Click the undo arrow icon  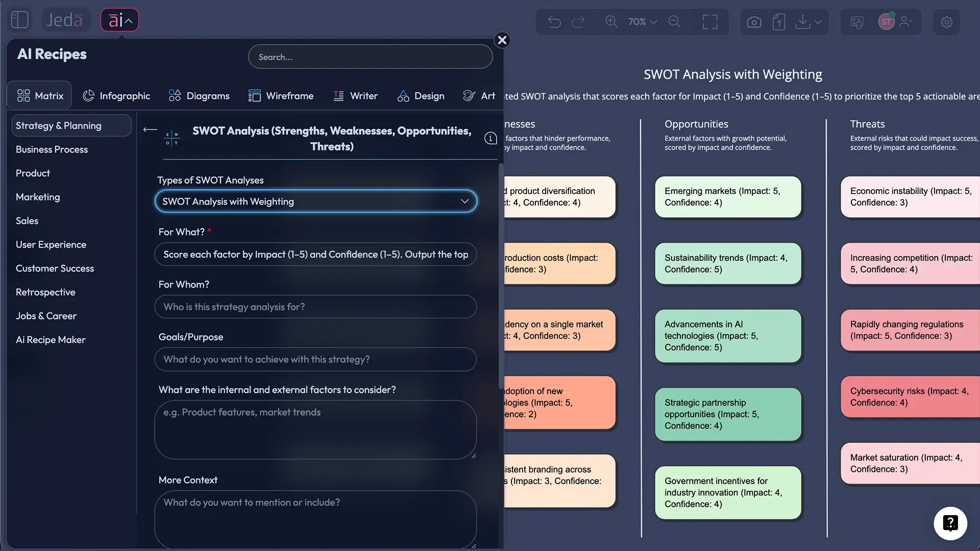click(x=554, y=22)
